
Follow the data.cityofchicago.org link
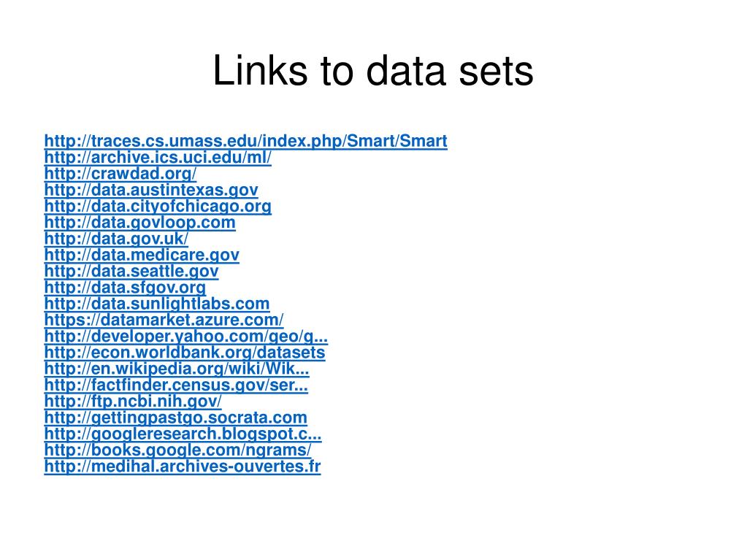[x=158, y=206]
